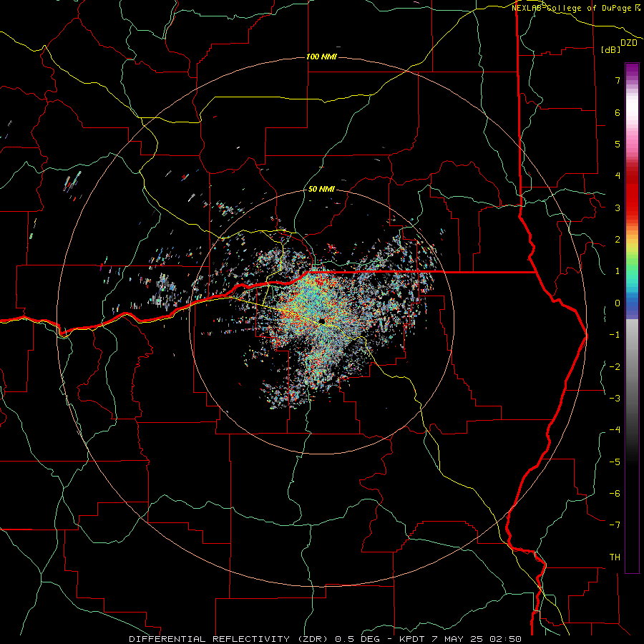This screenshot has width=644, height=644.
Task: Click the -1 value on color scale
Action: pos(615,335)
